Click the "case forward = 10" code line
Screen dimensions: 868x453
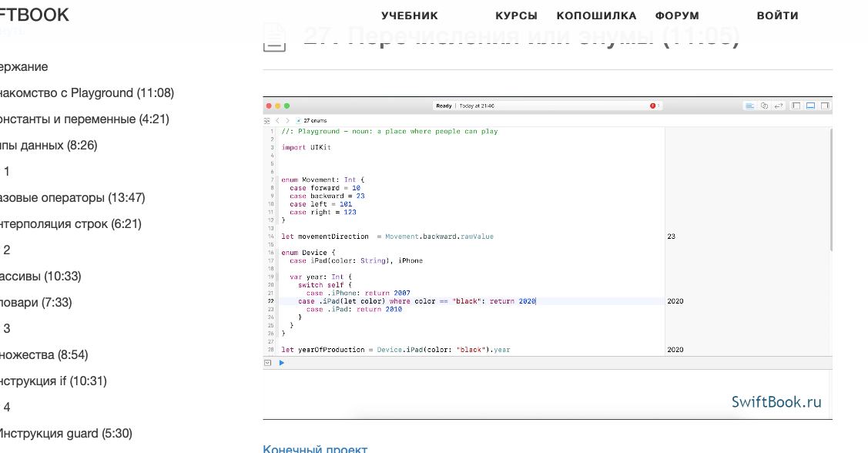(x=325, y=188)
